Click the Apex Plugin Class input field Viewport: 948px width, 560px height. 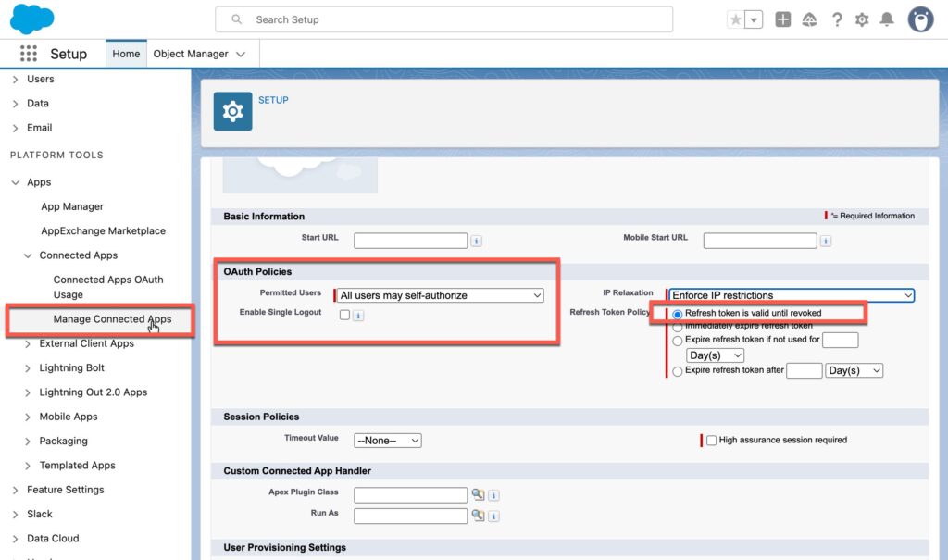[410, 495]
